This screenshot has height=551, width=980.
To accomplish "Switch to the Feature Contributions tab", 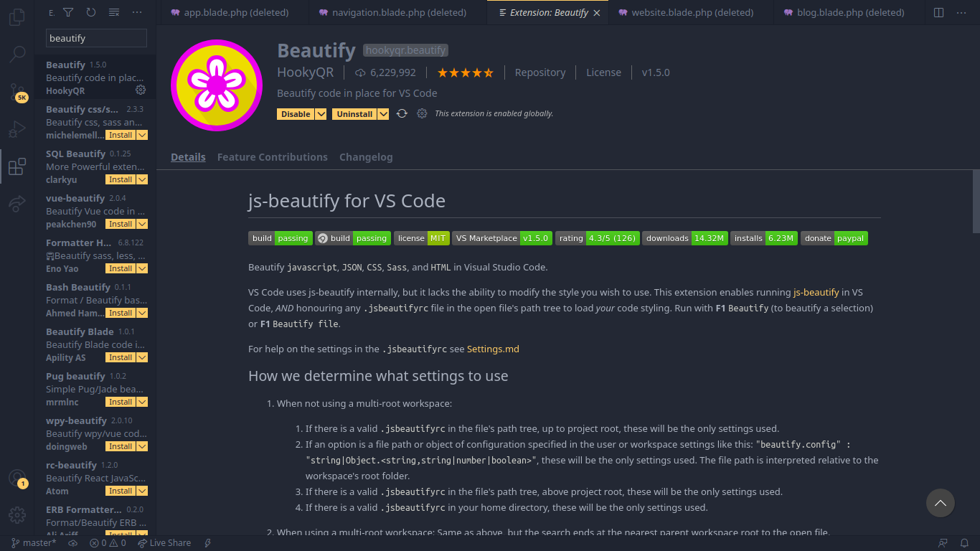I will pyautogui.click(x=273, y=157).
